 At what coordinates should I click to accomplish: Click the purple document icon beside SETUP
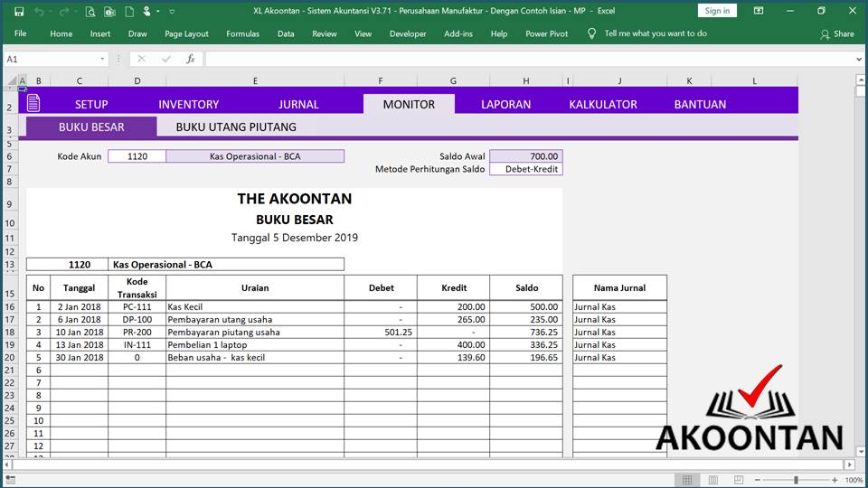tap(33, 103)
